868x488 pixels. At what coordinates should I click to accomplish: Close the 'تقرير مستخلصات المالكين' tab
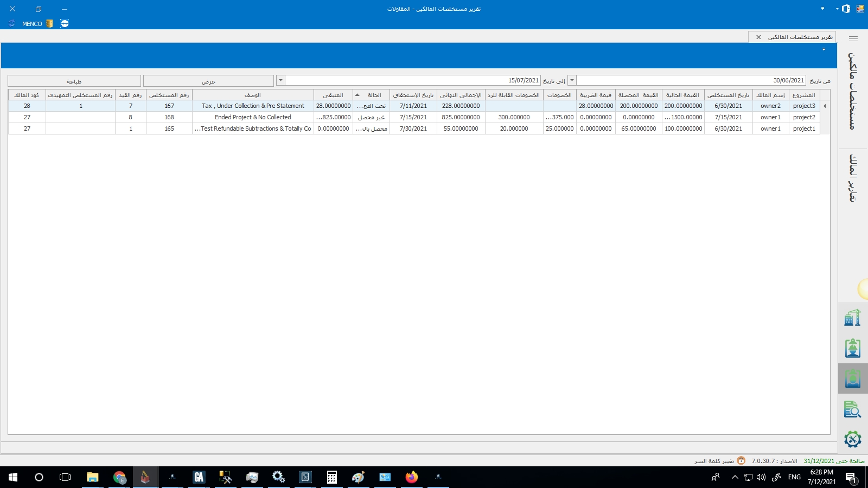click(x=758, y=37)
